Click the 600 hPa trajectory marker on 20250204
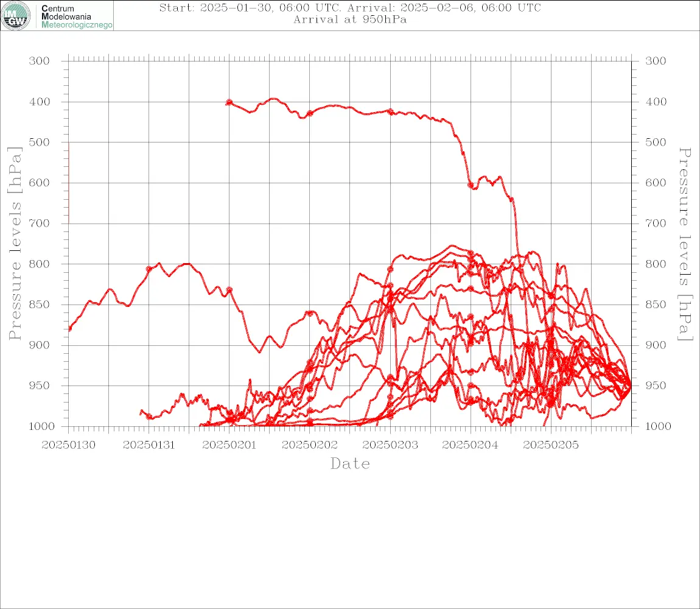The image size is (700, 609). (471, 185)
